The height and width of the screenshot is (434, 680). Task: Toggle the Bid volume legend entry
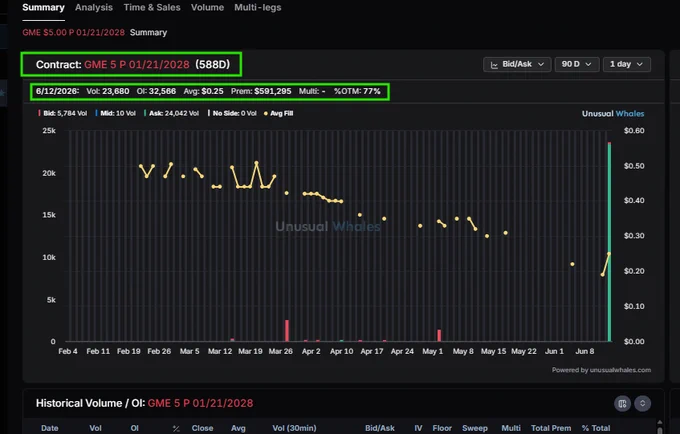[63, 113]
